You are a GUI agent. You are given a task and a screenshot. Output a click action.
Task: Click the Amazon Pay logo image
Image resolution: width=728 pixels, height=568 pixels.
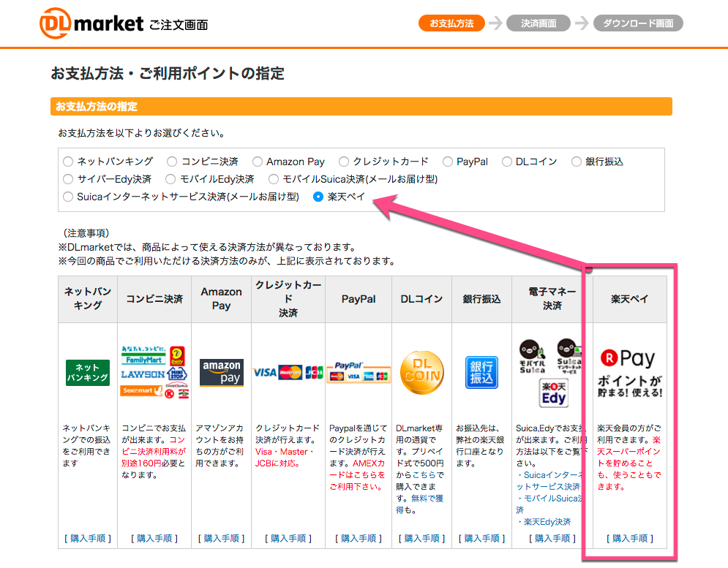pos(221,372)
